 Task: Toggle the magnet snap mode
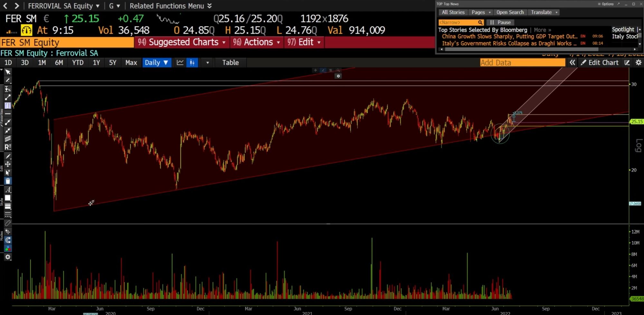(8, 240)
